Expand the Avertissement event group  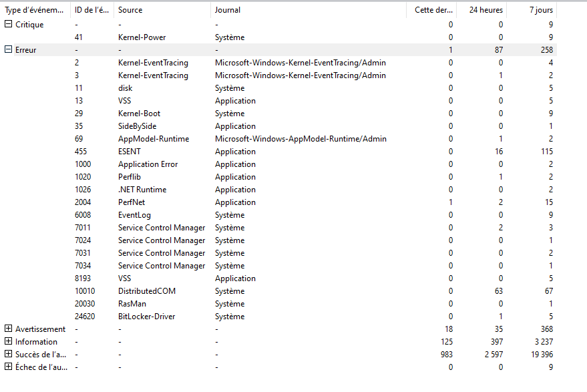pyautogui.click(x=9, y=329)
